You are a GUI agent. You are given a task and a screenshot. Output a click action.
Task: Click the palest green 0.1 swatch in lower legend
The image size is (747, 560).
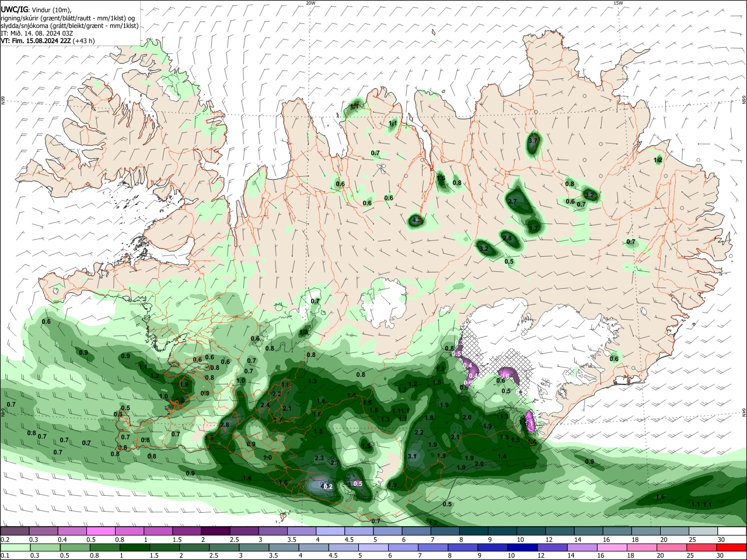point(15,547)
